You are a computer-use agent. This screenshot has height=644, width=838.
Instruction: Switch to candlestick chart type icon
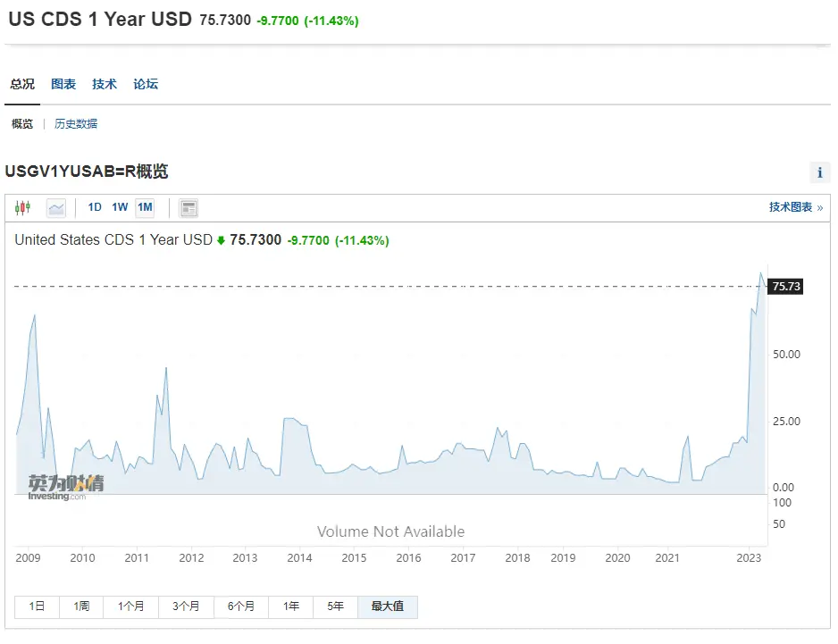click(22, 207)
